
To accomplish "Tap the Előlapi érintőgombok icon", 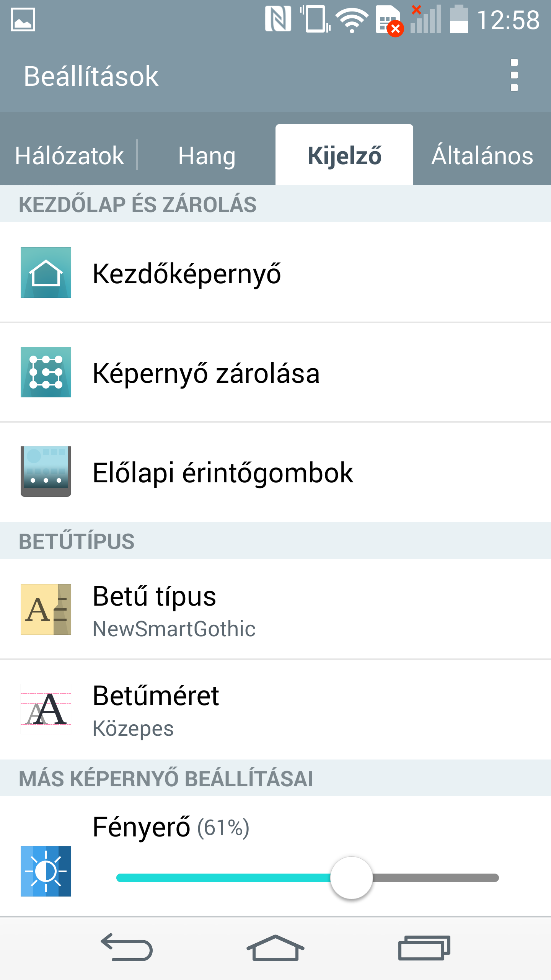I will coord(46,472).
